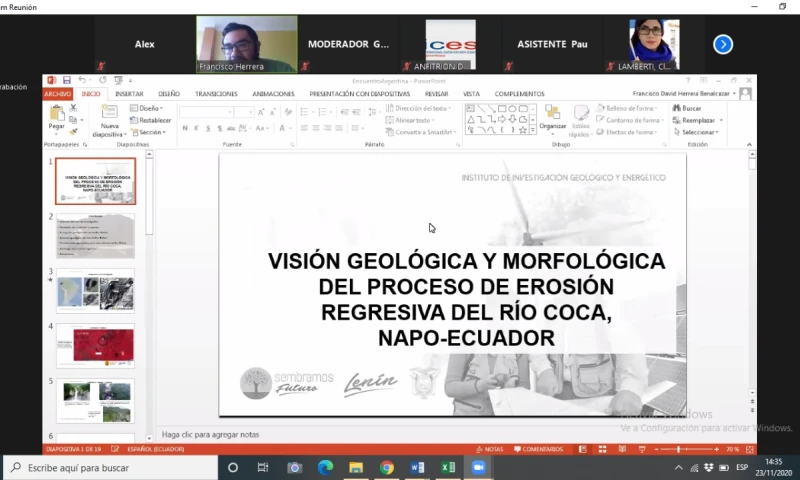The image size is (800, 480).
Task: Open Microsoft Edge from the taskbar
Action: click(x=326, y=467)
